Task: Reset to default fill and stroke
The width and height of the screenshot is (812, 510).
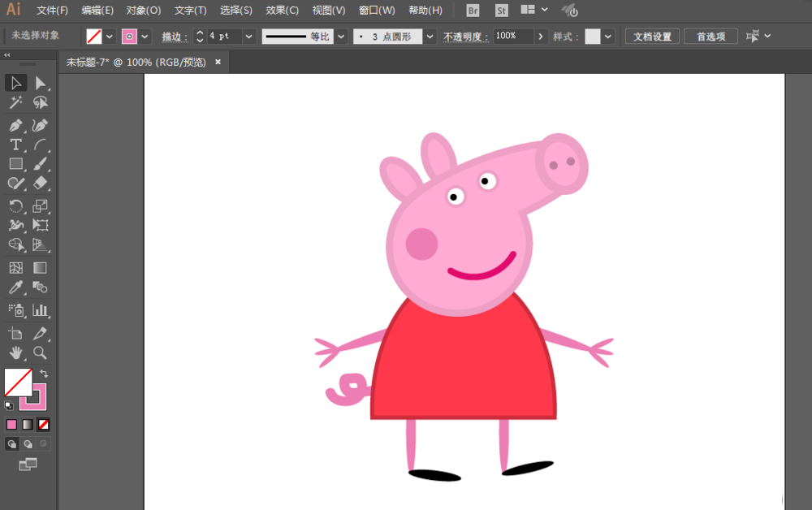Action: point(9,405)
